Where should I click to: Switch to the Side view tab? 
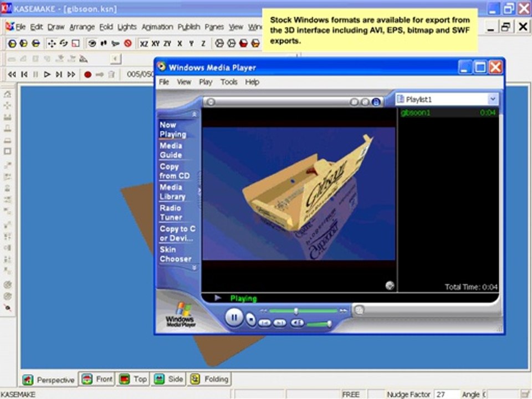tap(168, 379)
